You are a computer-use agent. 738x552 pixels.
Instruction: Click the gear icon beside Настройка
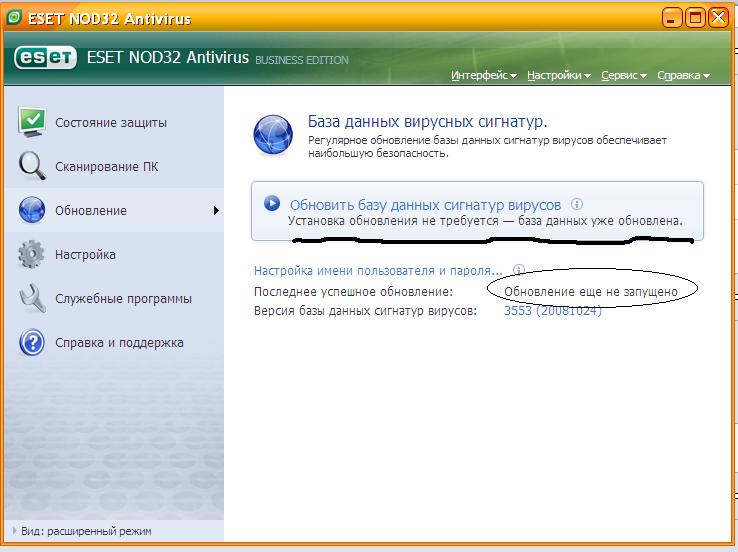point(31,254)
